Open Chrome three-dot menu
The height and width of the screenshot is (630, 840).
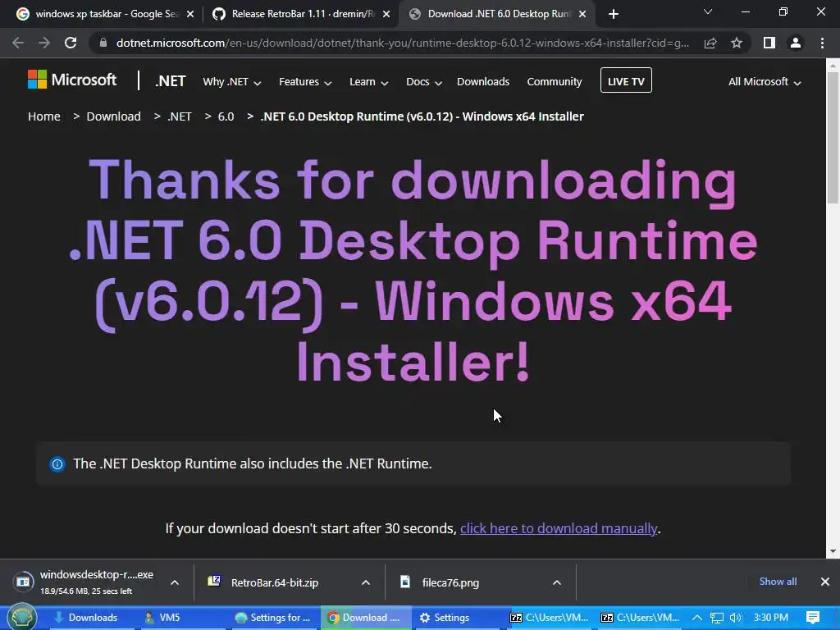(x=822, y=43)
